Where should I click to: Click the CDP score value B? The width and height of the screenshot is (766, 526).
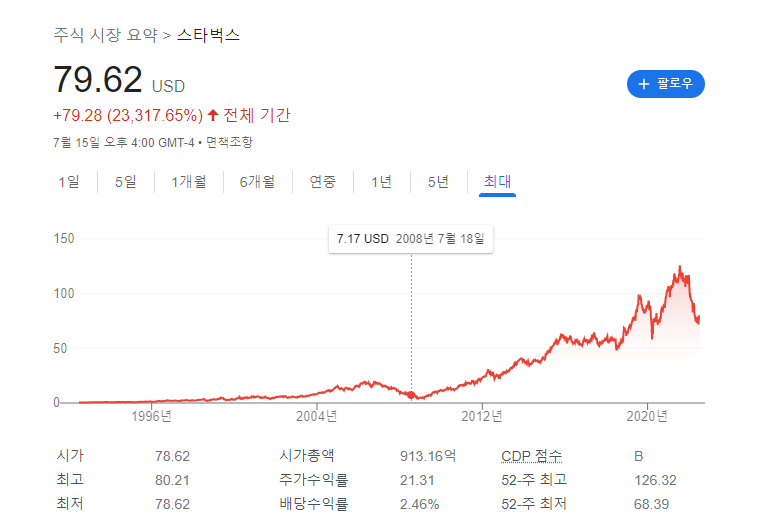coord(638,456)
